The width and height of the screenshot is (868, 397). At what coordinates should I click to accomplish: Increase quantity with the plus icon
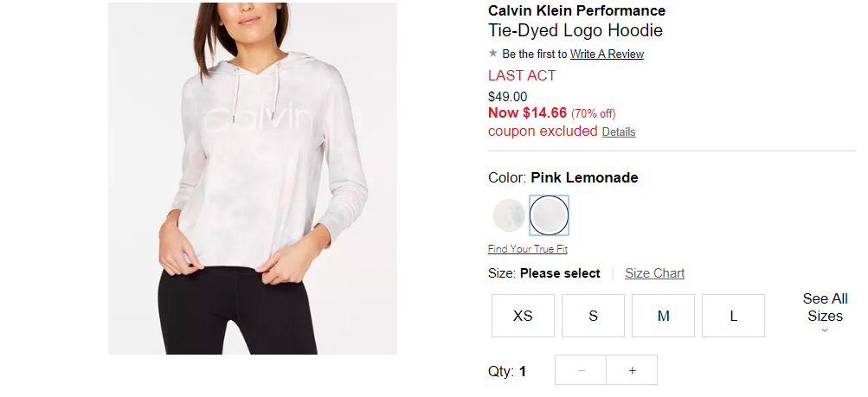(632, 370)
